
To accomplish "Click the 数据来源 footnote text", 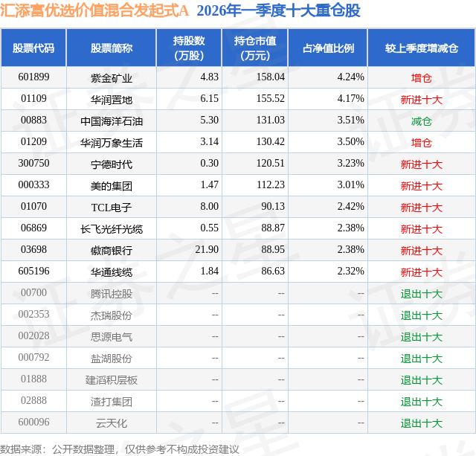I will pos(120,449).
